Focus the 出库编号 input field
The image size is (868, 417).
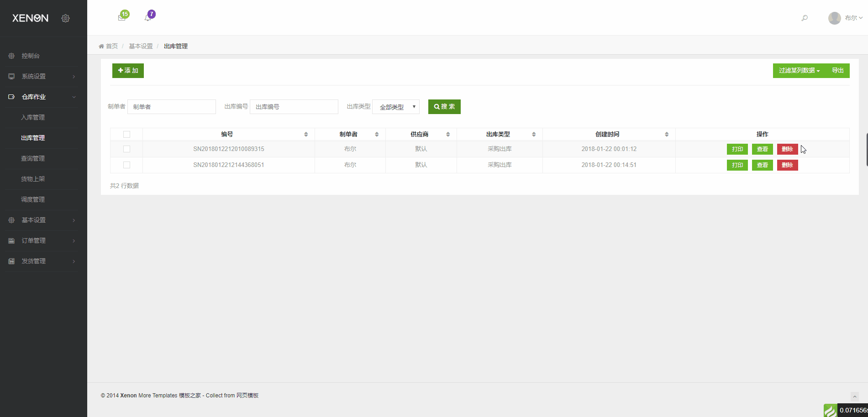click(x=294, y=107)
